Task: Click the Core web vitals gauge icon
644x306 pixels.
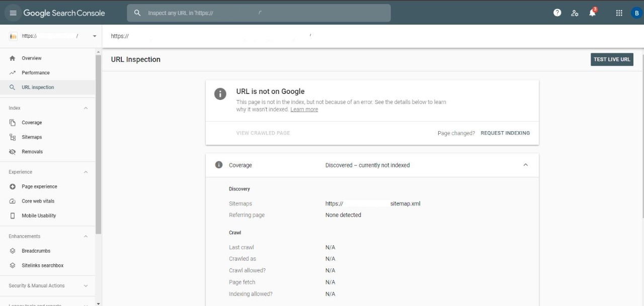Action: click(13, 201)
